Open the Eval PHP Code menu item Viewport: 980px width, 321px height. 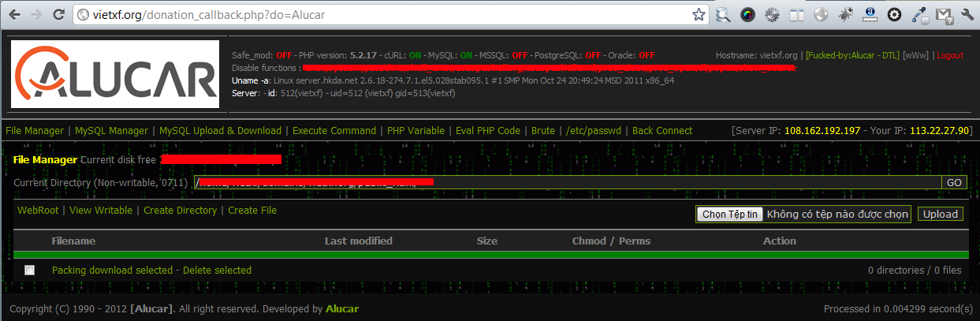coord(488,131)
